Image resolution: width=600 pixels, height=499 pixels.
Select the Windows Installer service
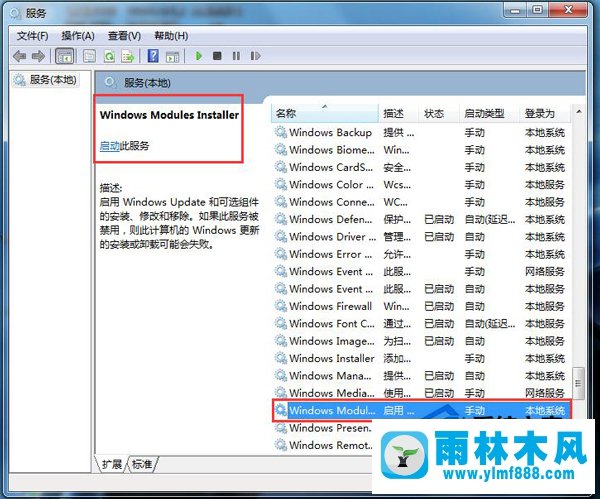coord(421,358)
